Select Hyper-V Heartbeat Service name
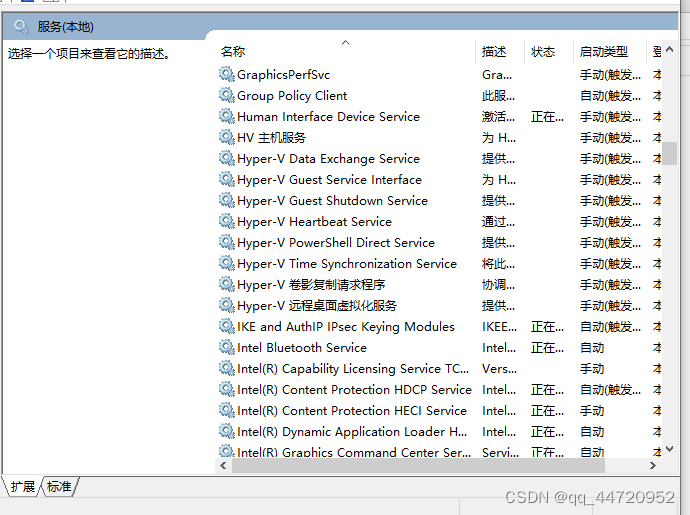Image resolution: width=690 pixels, height=515 pixels. point(314,221)
